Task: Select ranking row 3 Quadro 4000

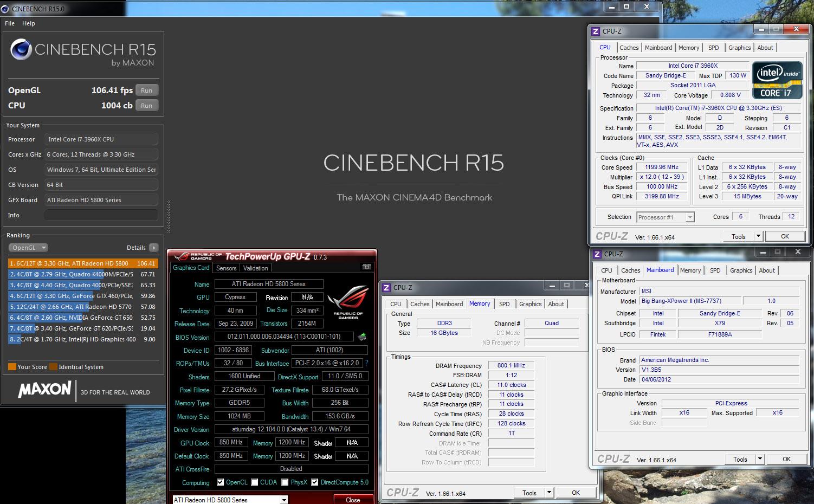Action: (83, 285)
